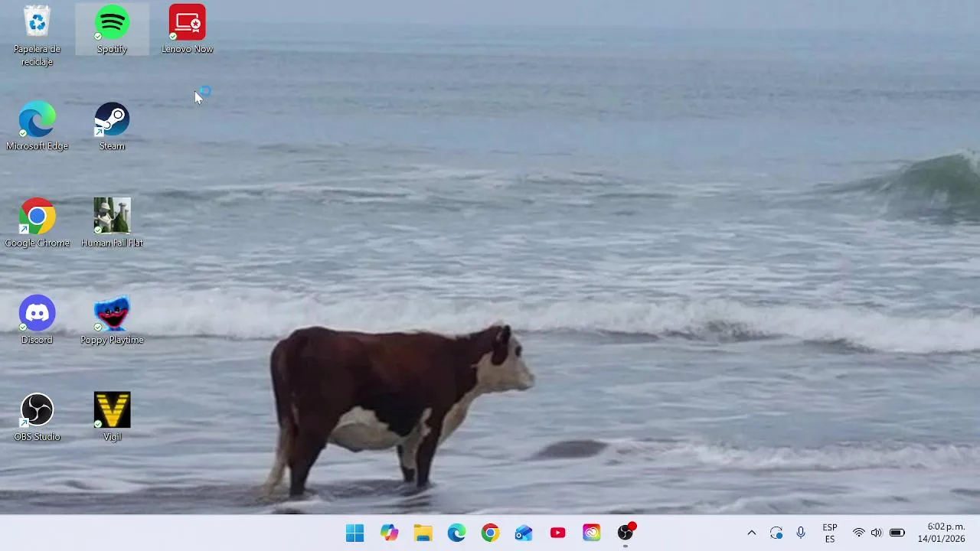Select the Discord desktop shortcut
This screenshot has width=980, height=551.
coord(37,320)
